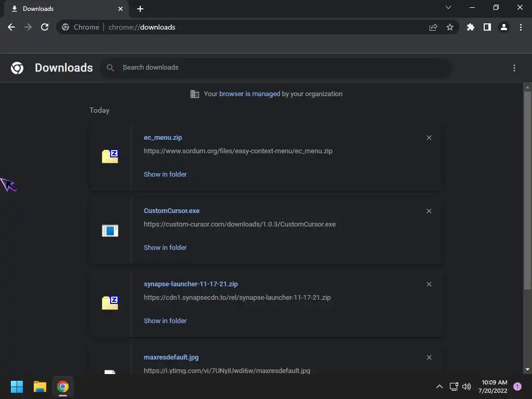Image resolution: width=532 pixels, height=399 pixels.
Task: Click the Chrome taskbar icon
Action: pos(63,387)
